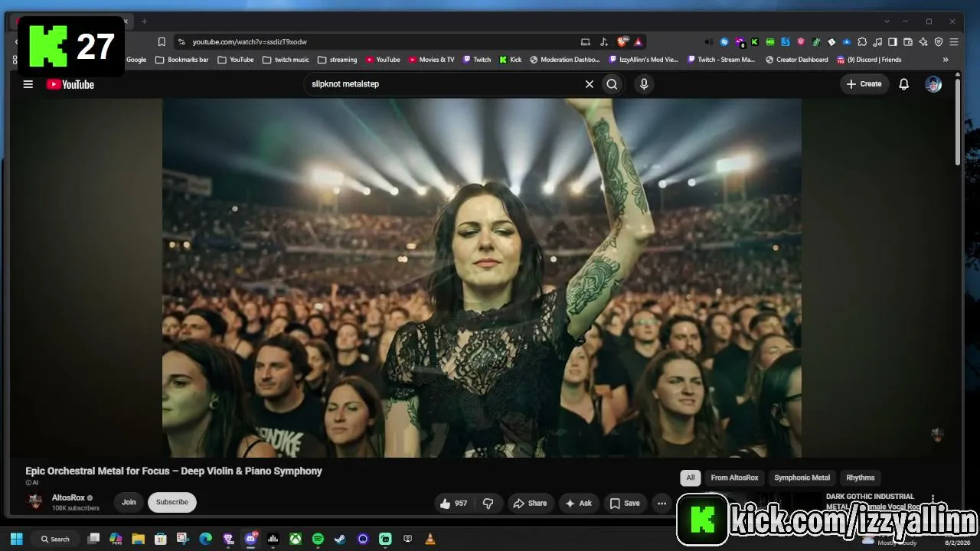Click the tab audio speaker icon
980x551 pixels.
[709, 41]
